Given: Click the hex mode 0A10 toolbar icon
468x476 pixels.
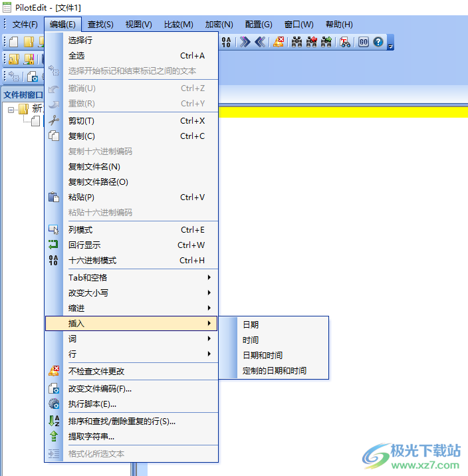Looking at the screenshot, I should pyautogui.click(x=226, y=42).
